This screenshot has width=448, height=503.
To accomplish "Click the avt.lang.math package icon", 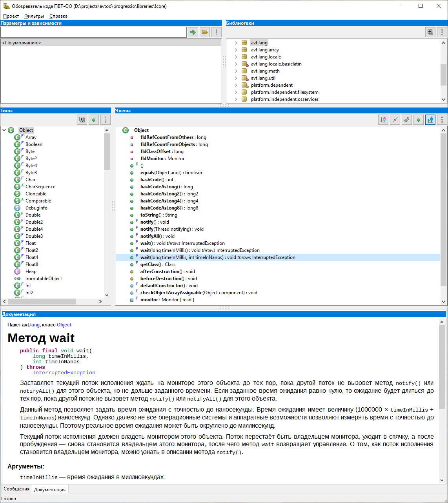I will (x=244, y=71).
